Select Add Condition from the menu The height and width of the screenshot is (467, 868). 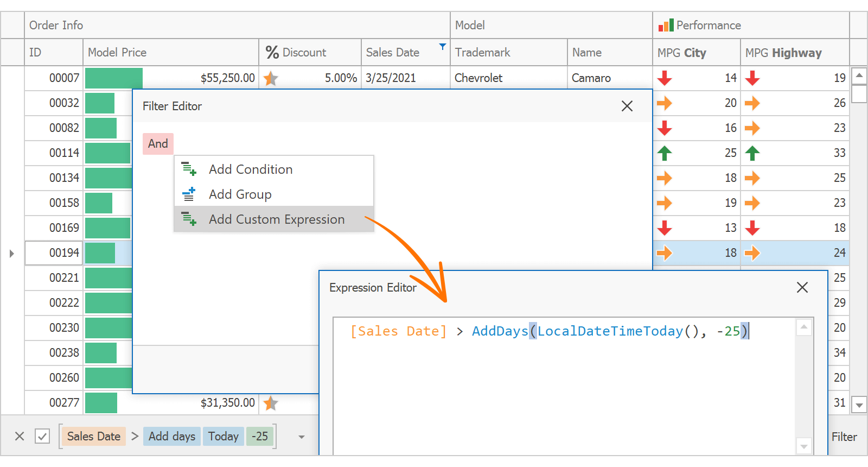(274, 169)
